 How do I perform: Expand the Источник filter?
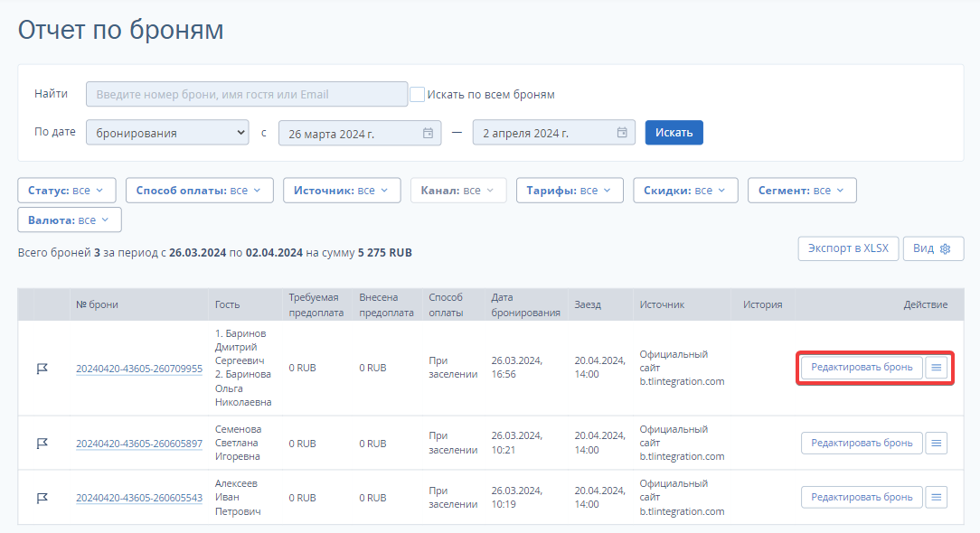pos(341,191)
